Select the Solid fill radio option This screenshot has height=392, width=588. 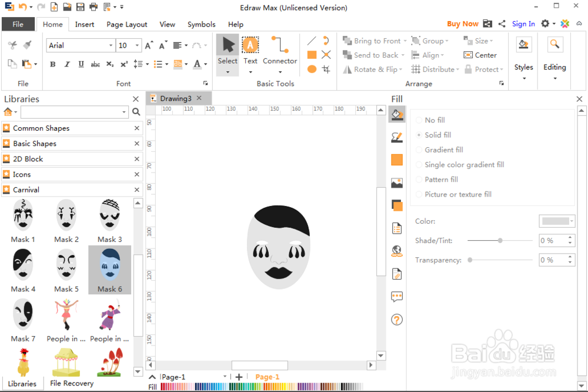point(419,135)
